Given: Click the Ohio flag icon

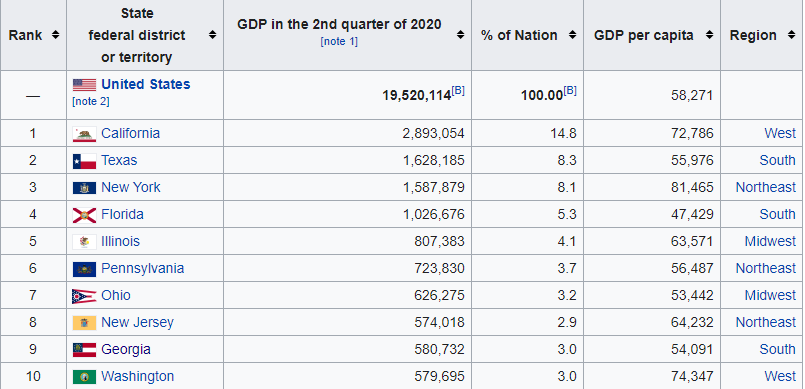Looking at the screenshot, I should click(x=84, y=296).
